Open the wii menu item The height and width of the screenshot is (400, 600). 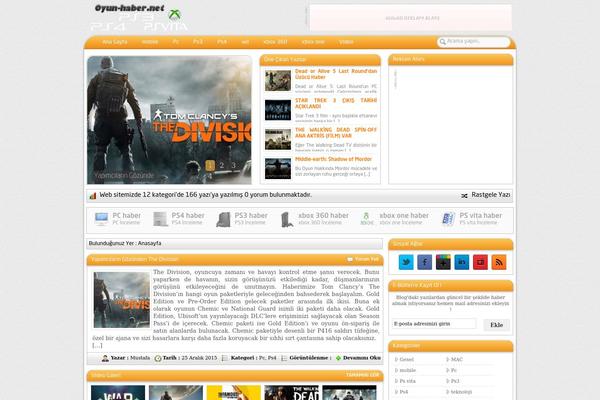[245, 42]
